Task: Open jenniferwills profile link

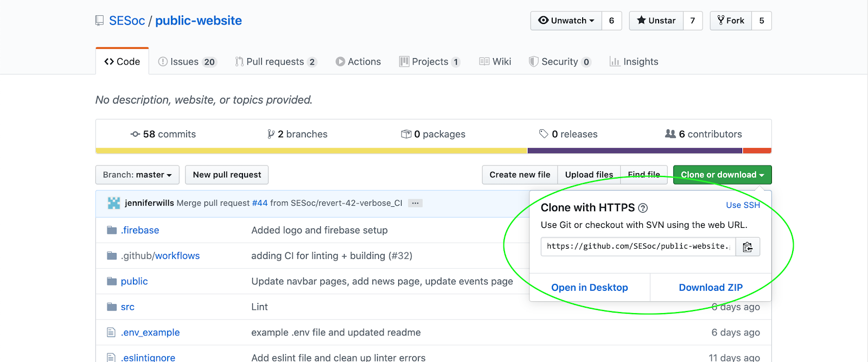Action: pyautogui.click(x=149, y=203)
